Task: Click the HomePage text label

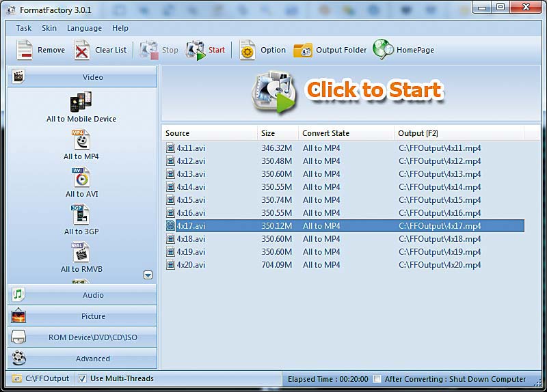Action: point(415,50)
